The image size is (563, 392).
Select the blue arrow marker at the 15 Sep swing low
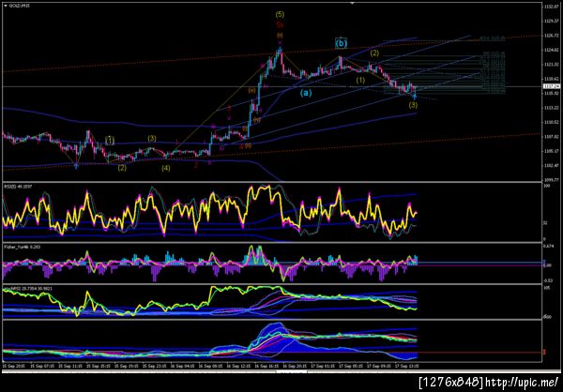point(76,165)
